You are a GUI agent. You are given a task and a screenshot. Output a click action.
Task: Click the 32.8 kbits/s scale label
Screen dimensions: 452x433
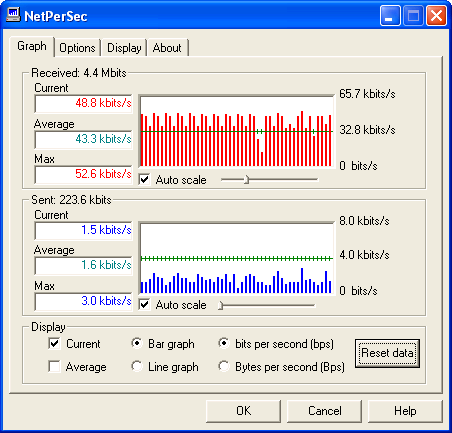click(367, 130)
